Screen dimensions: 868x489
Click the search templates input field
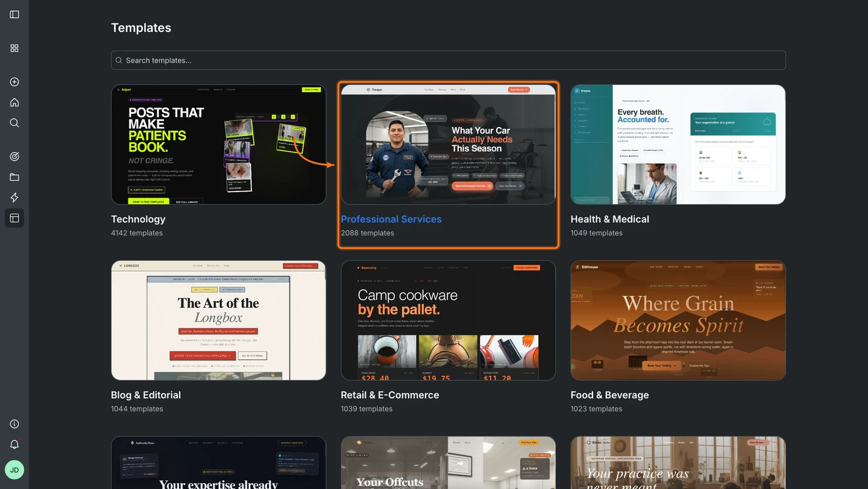tap(448, 60)
